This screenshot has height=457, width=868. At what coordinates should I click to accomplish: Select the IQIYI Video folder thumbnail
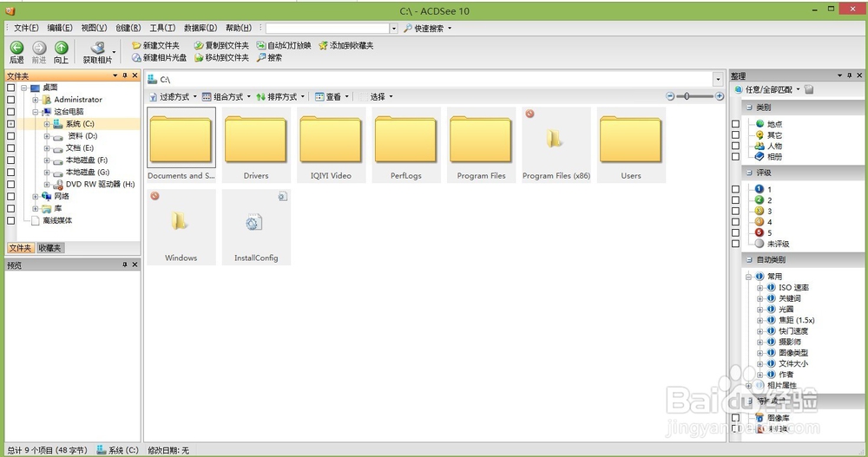point(331,145)
